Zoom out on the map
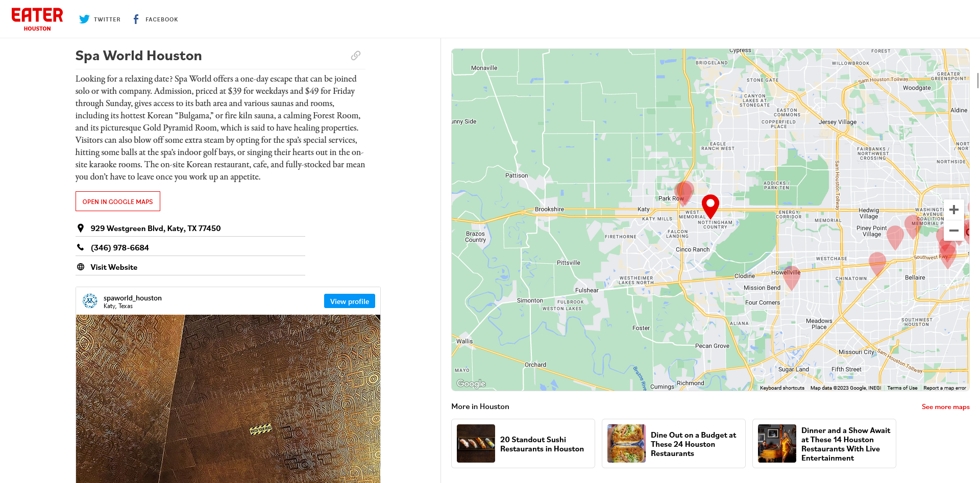This screenshot has width=980, height=483. [953, 231]
